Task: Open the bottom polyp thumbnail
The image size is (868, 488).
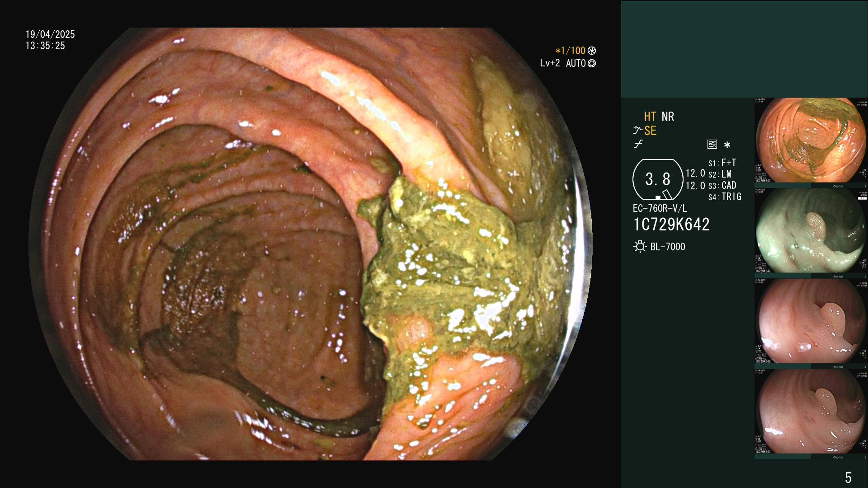Action: click(x=811, y=411)
